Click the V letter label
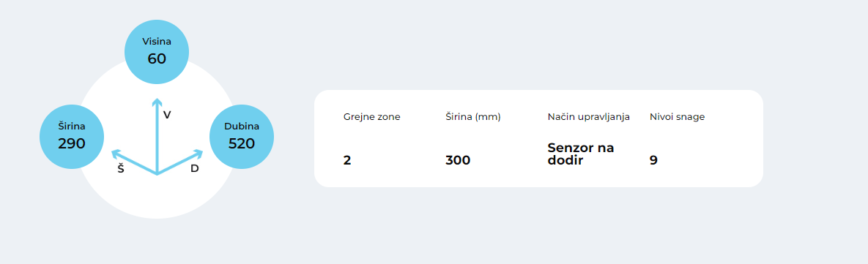Image resolution: width=868 pixels, height=264 pixels. pyautogui.click(x=167, y=115)
